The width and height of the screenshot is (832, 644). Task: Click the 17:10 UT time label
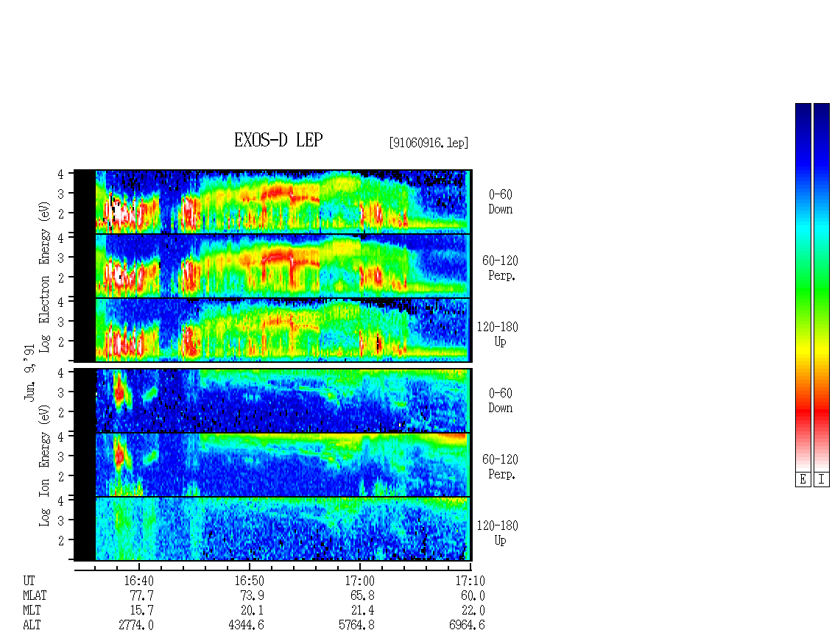pyautogui.click(x=470, y=581)
